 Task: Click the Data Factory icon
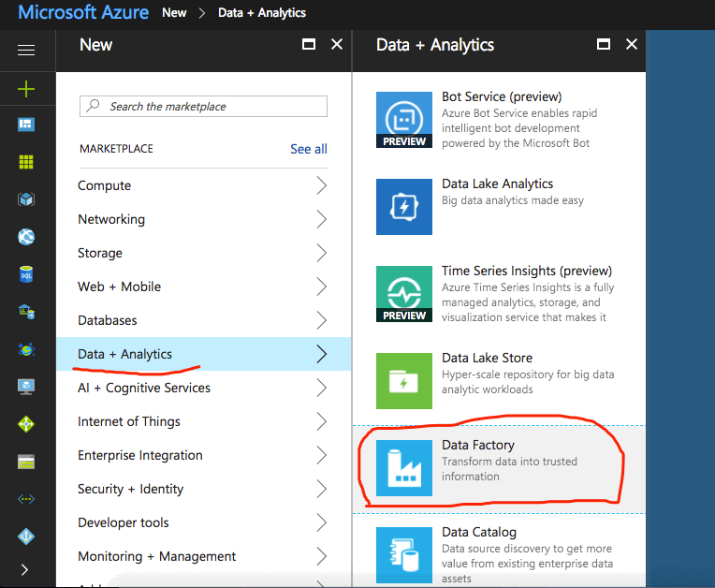(404, 468)
